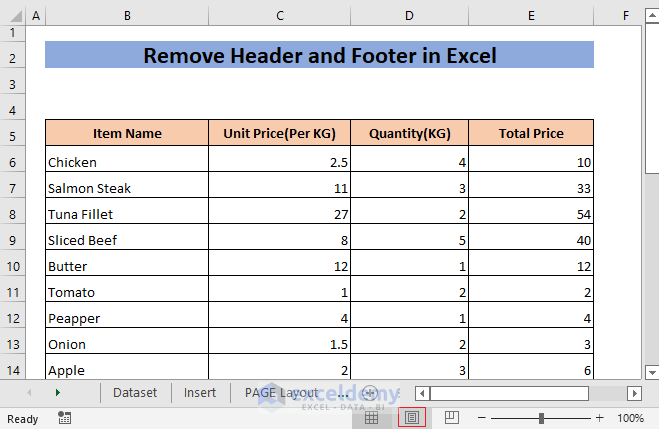Click the 'Unit Price(Per KG)' header cell
This screenshot has height=429, width=659.
(x=279, y=133)
